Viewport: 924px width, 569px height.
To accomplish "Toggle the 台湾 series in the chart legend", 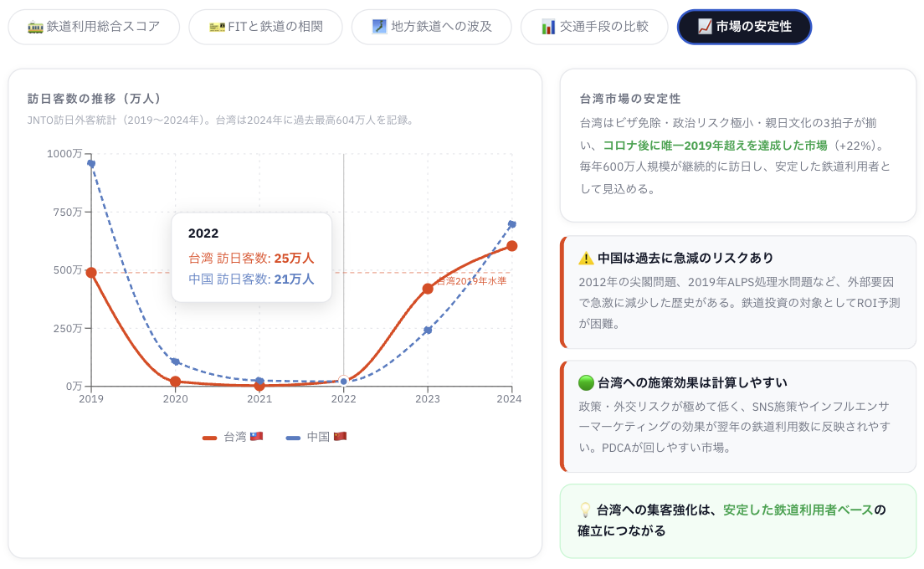I will point(234,436).
